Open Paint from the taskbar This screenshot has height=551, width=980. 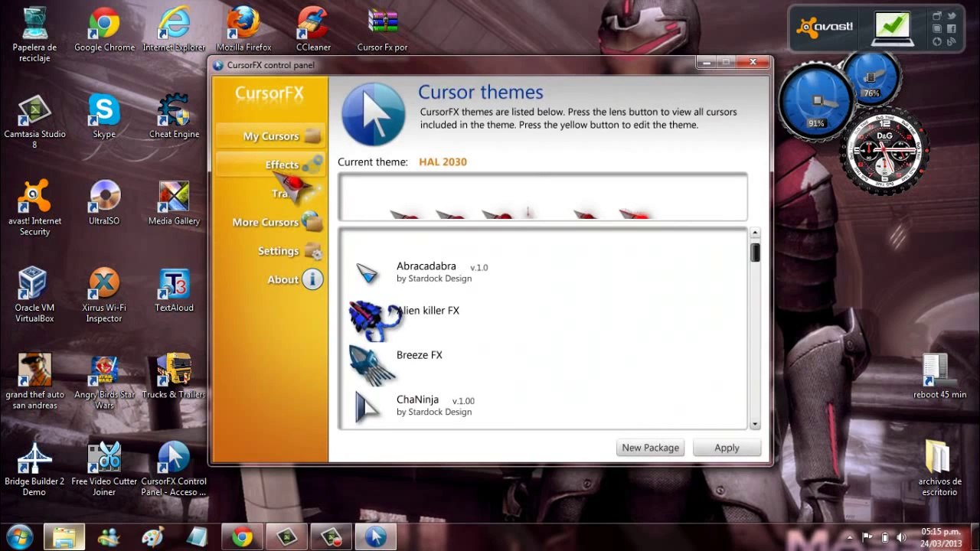(x=153, y=537)
